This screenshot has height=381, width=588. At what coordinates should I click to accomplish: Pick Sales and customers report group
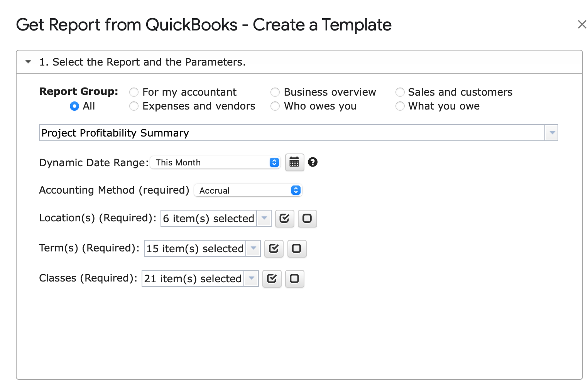(400, 92)
